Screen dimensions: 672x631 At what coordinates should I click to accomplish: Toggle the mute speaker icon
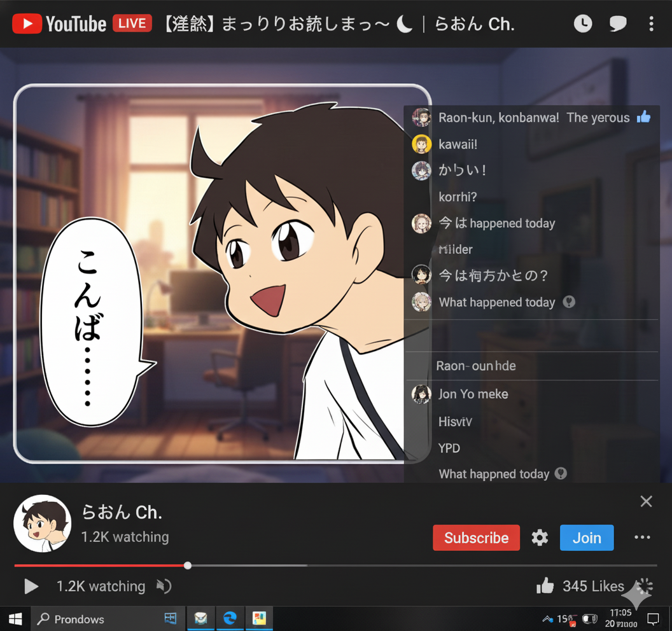click(164, 586)
